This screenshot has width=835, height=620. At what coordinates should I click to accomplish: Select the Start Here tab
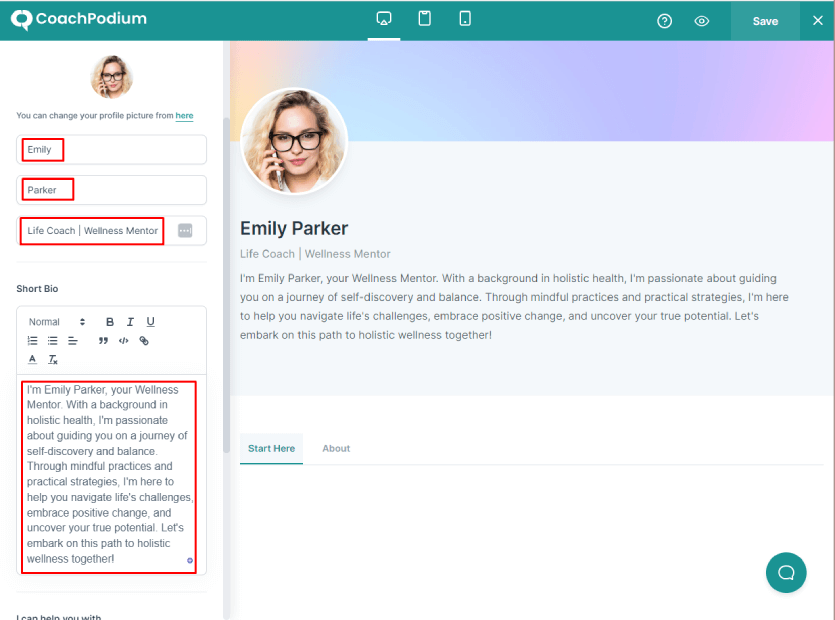[271, 448]
